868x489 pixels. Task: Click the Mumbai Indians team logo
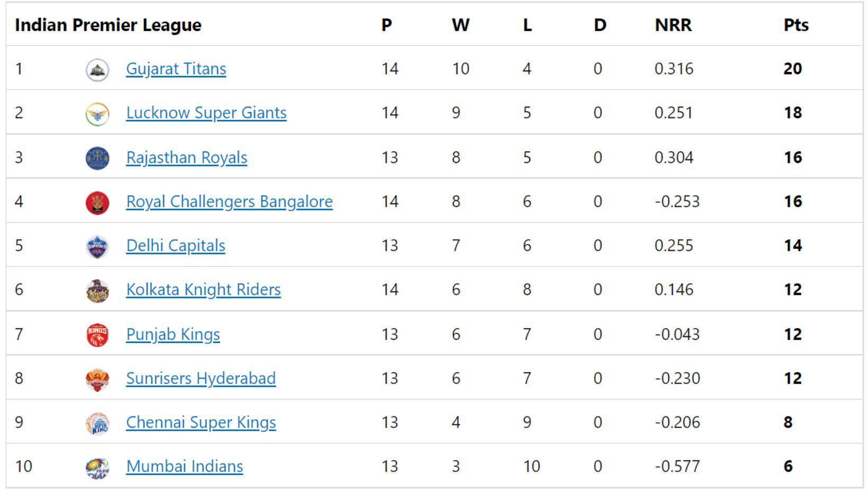97,468
